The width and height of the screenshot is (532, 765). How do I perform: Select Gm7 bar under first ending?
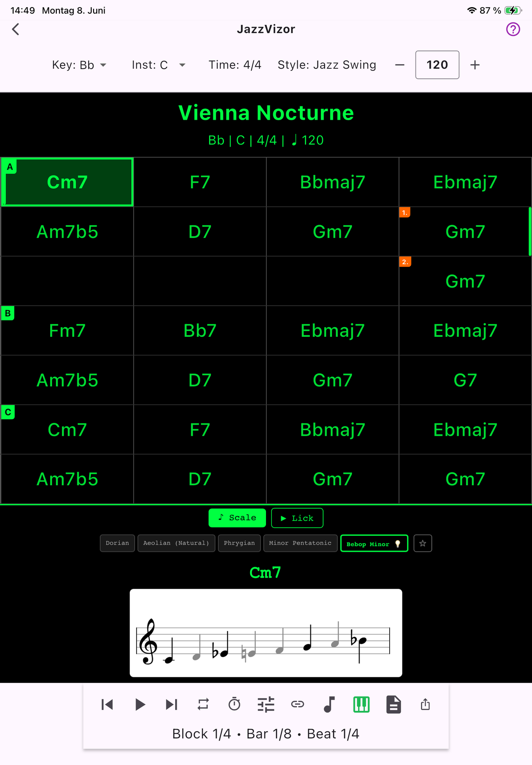pyautogui.click(x=465, y=232)
